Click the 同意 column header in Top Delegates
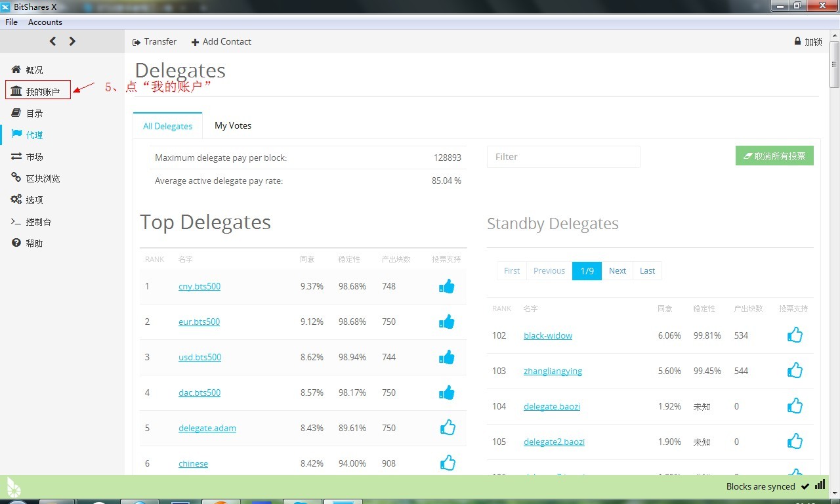Viewport: 840px width, 504px height. pyautogui.click(x=307, y=259)
